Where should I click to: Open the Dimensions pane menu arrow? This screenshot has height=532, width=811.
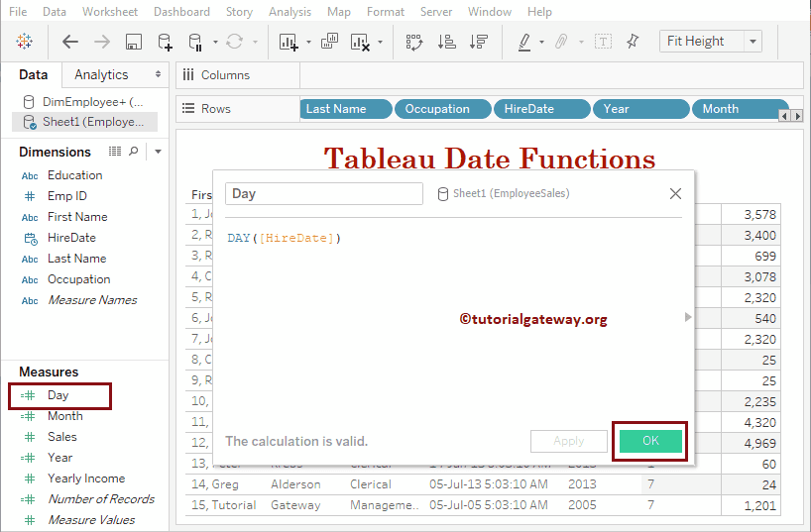[x=159, y=152]
